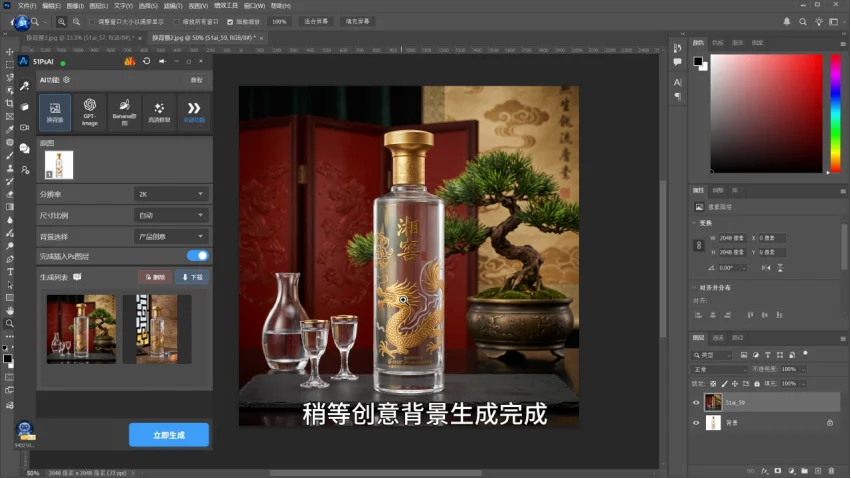
Task: Click the refresh icon in 51PsAI header
Action: 147,61
